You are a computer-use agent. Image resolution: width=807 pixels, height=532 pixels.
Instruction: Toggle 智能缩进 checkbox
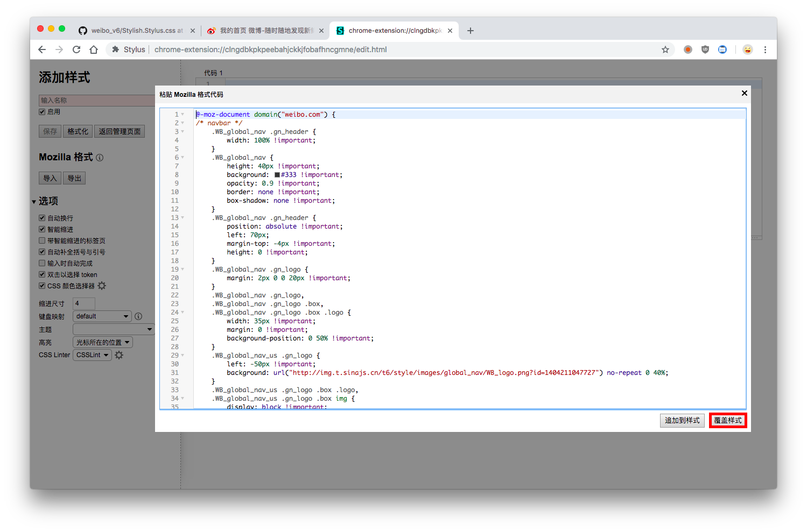[x=42, y=229]
